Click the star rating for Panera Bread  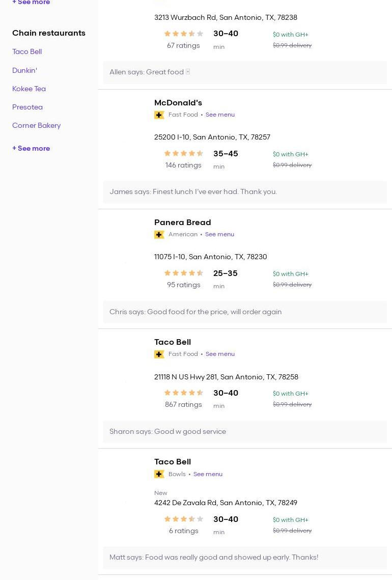[x=183, y=273]
